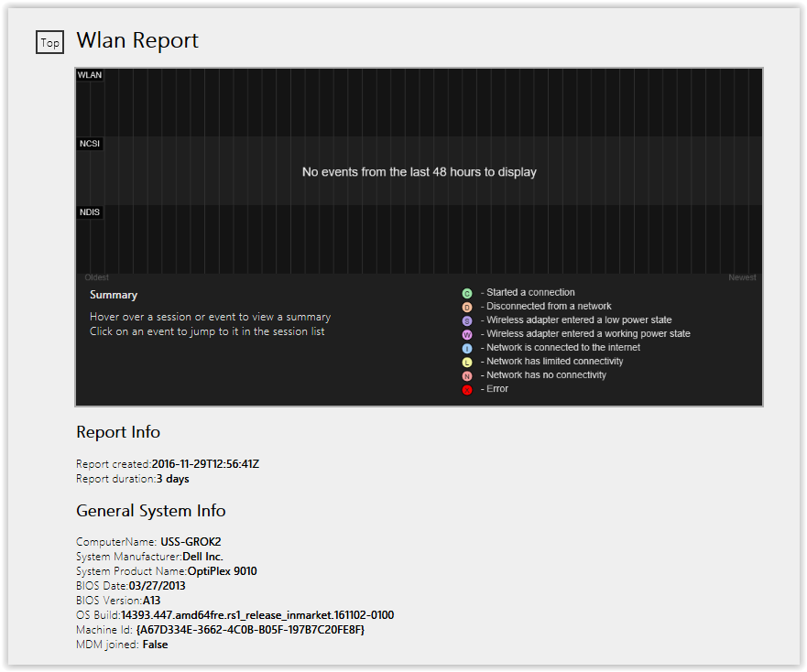
Task: Click the magenta W working power state icon
Action: [x=467, y=334]
